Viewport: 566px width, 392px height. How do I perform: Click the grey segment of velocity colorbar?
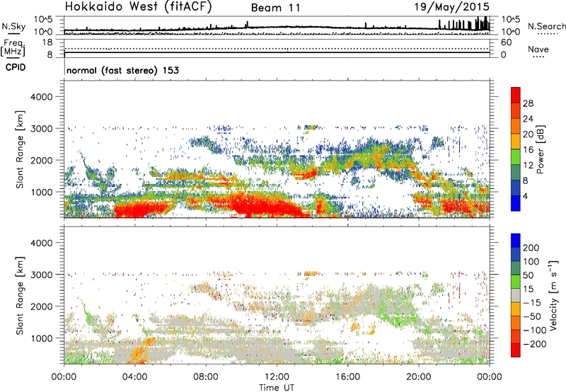point(516,295)
